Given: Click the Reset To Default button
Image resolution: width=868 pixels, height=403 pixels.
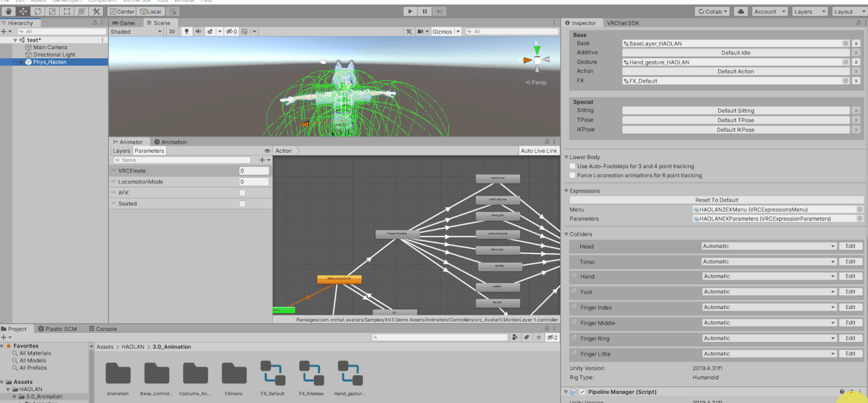Looking at the screenshot, I should pos(716,200).
